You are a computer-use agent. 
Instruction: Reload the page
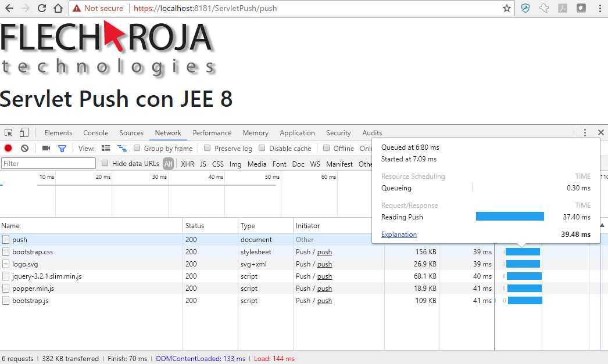click(42, 8)
